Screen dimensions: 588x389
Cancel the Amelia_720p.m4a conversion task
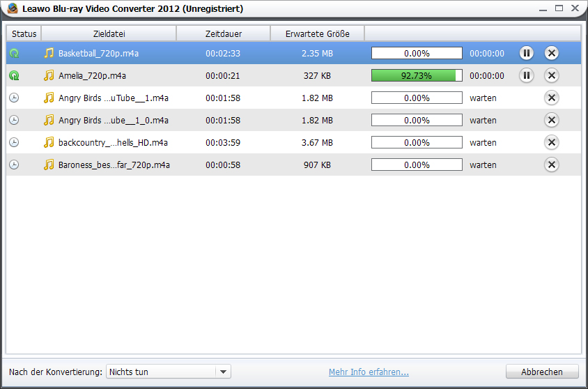552,75
